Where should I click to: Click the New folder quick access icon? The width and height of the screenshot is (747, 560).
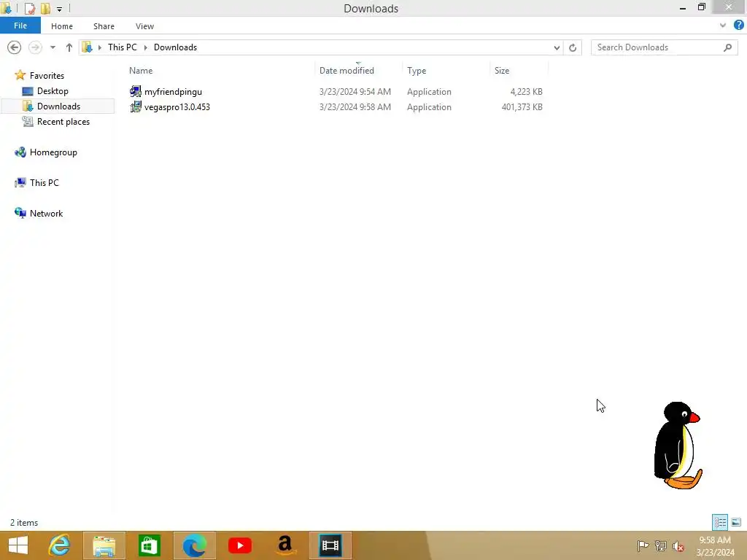pos(45,8)
